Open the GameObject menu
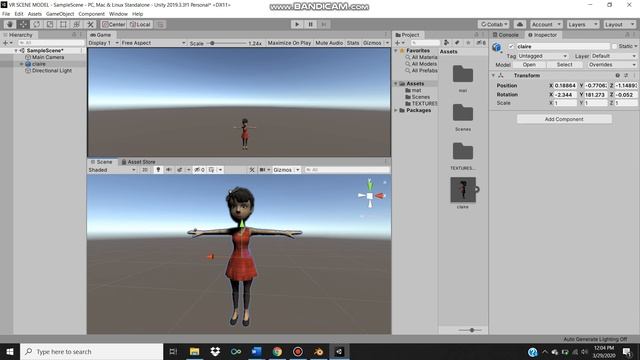The height and width of the screenshot is (360, 640). click(x=60, y=14)
